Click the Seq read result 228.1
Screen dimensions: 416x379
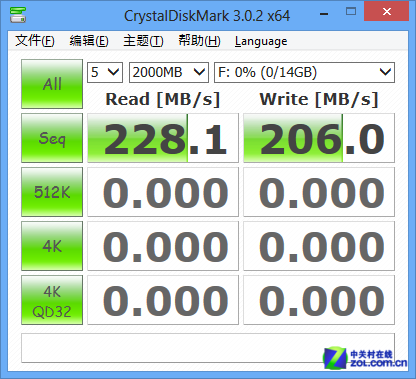(163, 138)
